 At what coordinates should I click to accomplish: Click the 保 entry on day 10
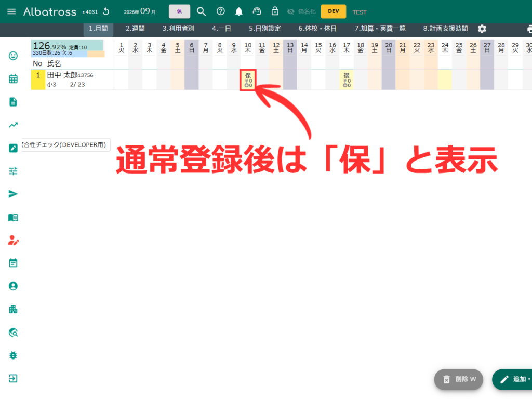(248, 80)
